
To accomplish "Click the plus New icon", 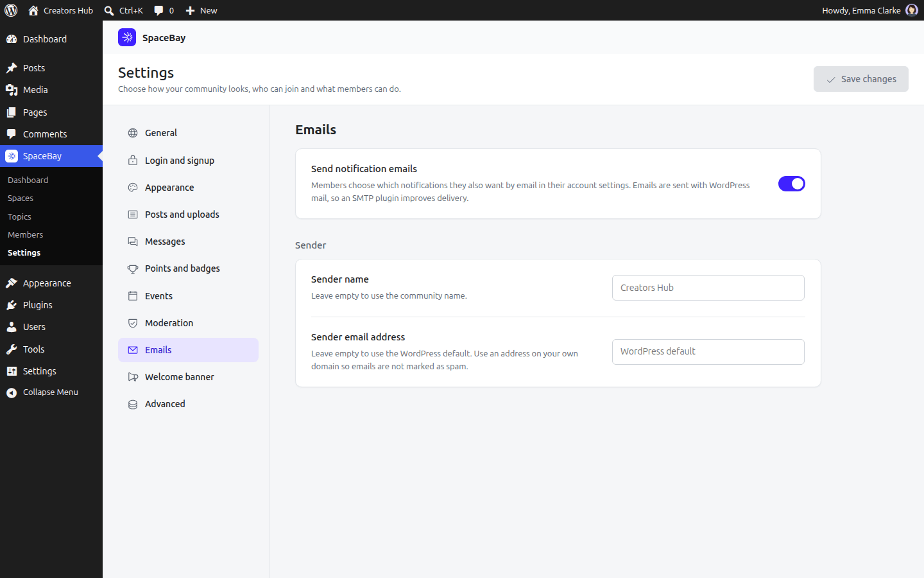I will click(x=190, y=10).
